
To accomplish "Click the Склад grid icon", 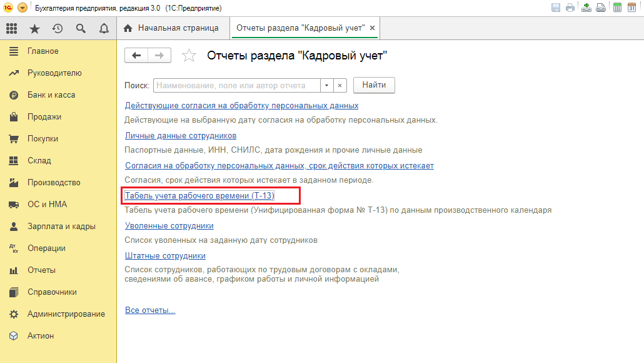I will (14, 161).
